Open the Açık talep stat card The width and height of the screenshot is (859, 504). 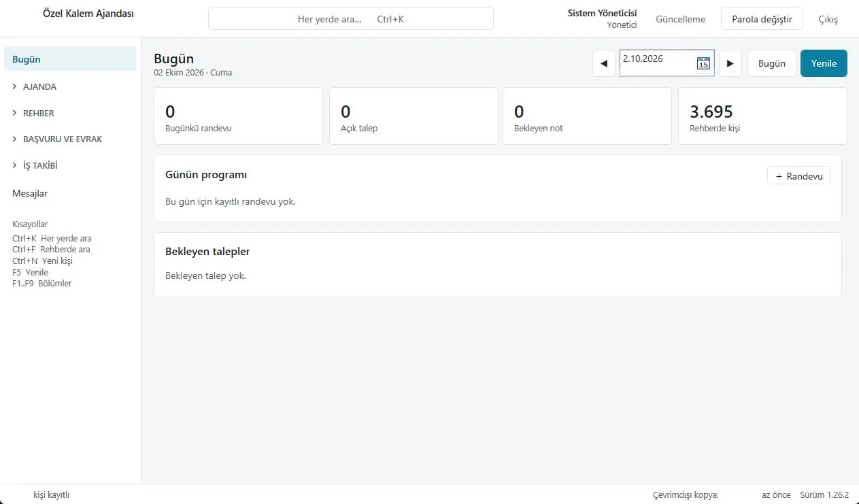[x=414, y=116]
